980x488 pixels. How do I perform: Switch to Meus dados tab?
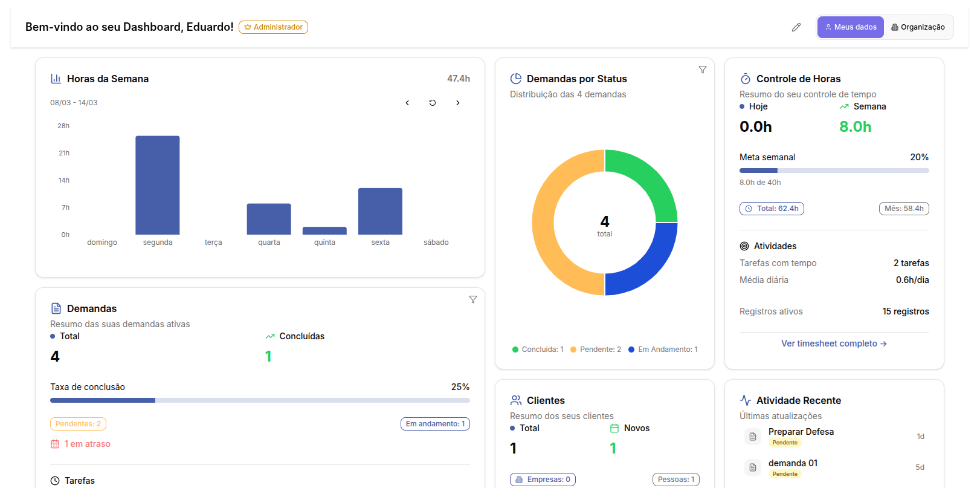click(x=851, y=27)
